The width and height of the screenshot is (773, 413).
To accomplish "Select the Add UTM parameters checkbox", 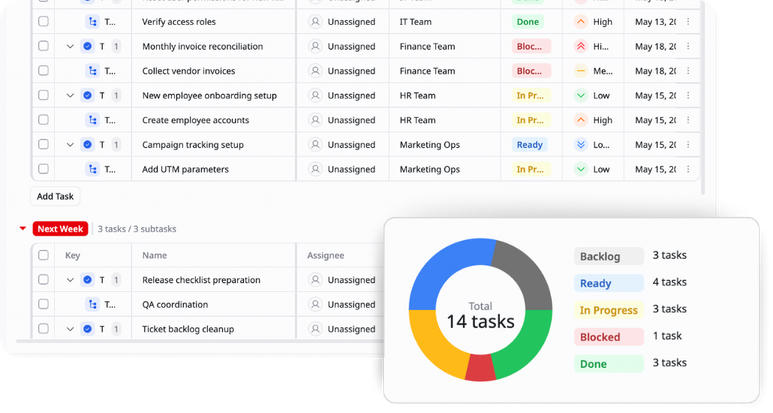I will click(x=43, y=169).
